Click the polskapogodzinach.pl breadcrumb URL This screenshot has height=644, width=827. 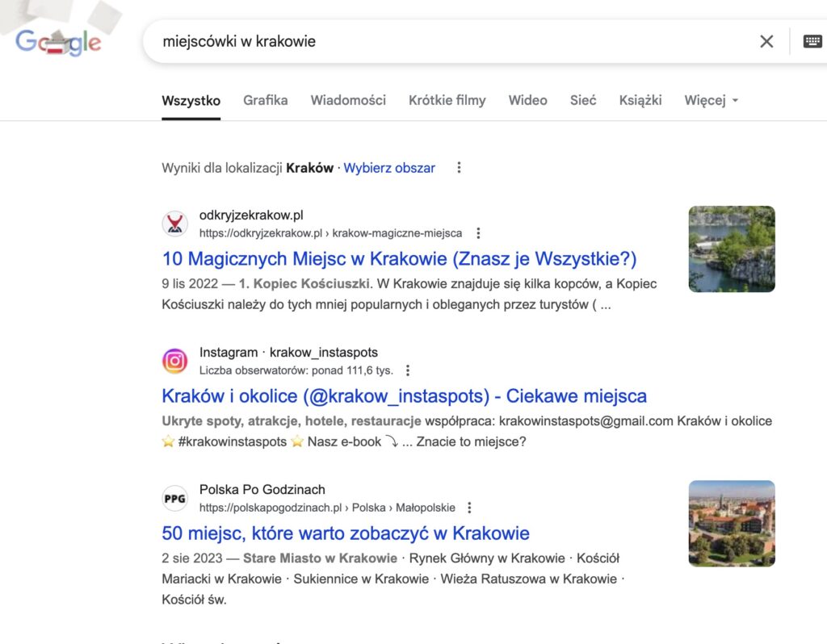(x=327, y=508)
